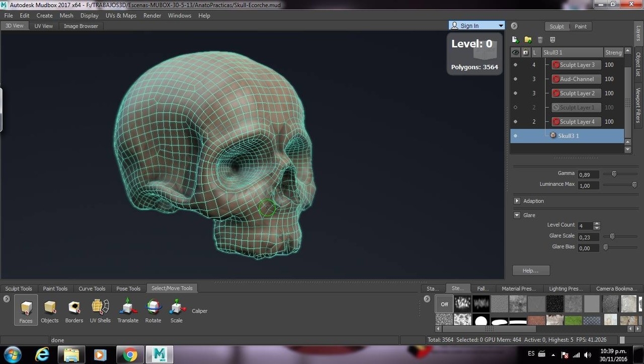Adjust the Gamma slider

tap(614, 174)
